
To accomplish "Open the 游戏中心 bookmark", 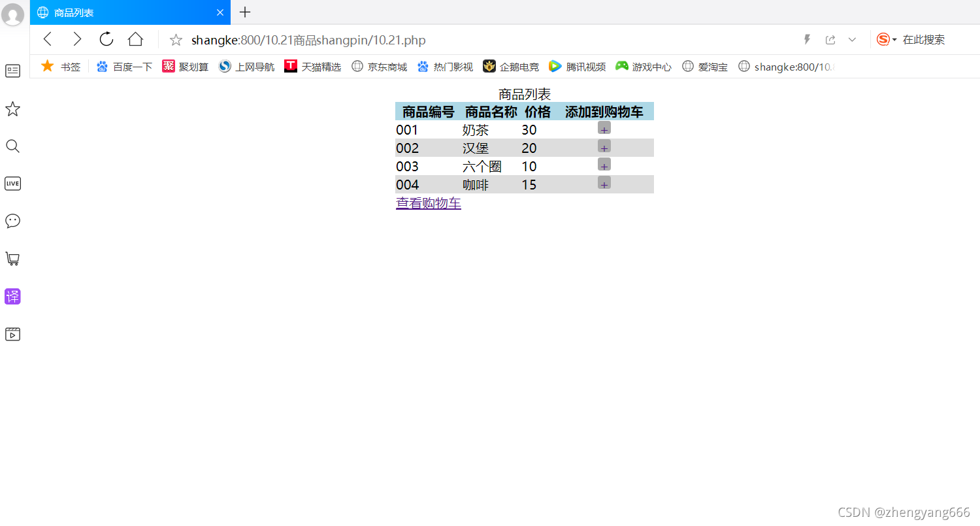I will pos(644,66).
